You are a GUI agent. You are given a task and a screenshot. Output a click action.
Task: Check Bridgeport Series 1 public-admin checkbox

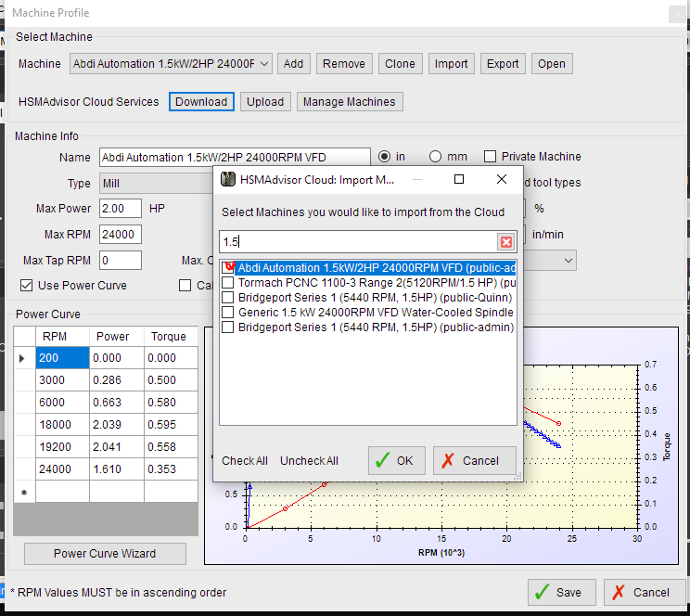point(228,327)
